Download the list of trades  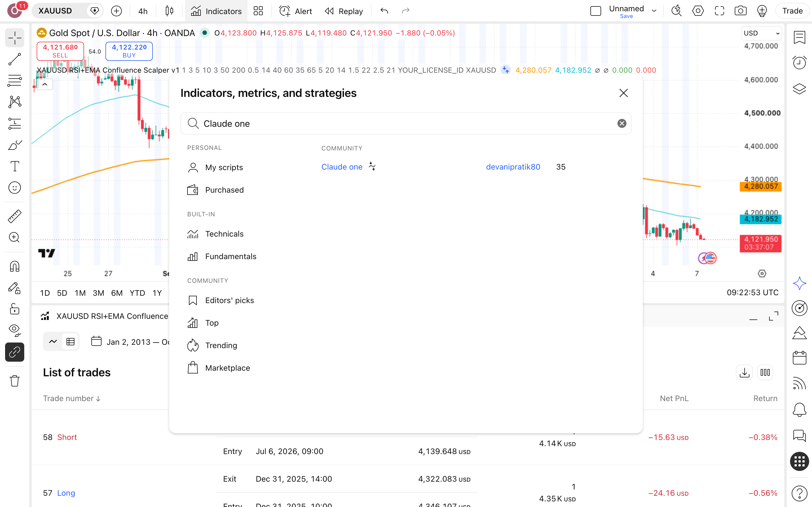[744, 373]
